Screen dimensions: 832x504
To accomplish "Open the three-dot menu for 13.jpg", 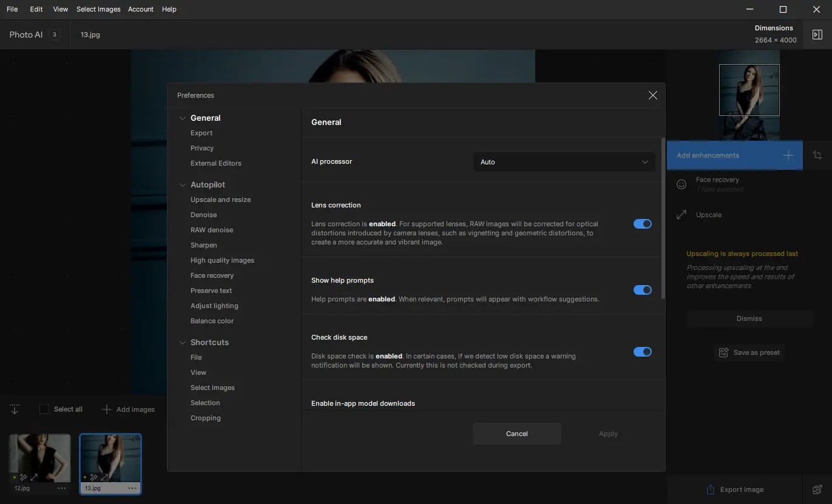I will (132, 488).
